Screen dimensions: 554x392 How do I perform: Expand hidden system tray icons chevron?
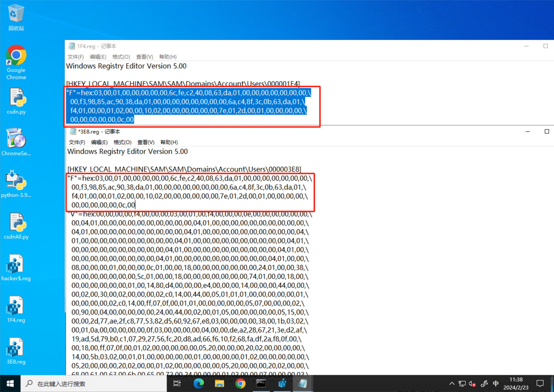[x=452, y=383]
